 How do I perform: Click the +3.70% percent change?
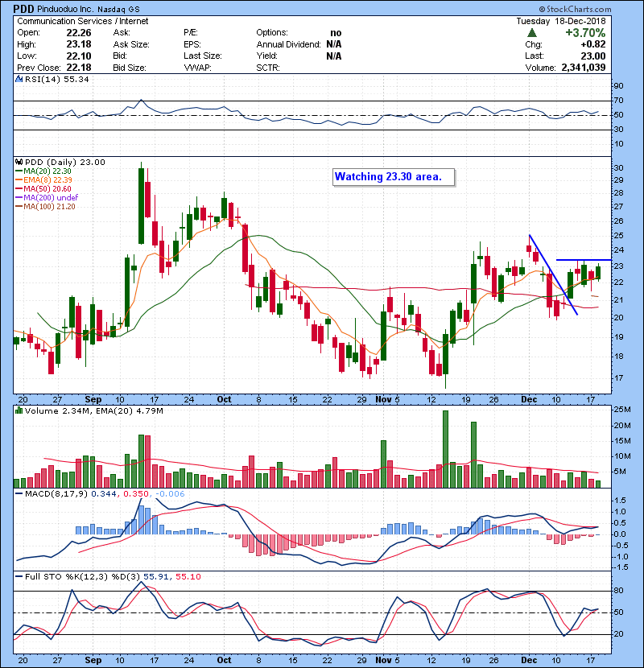pyautogui.click(x=585, y=33)
